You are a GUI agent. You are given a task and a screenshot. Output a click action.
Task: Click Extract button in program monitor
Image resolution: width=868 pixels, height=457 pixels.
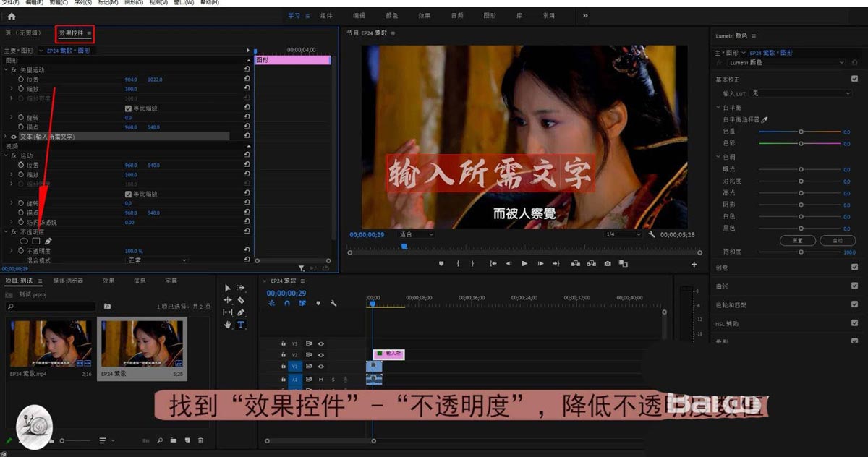[591, 264]
